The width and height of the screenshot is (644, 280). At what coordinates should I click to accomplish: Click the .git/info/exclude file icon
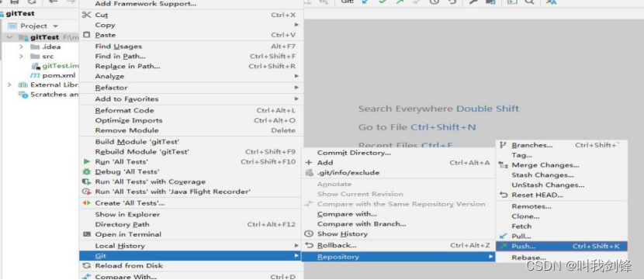point(310,172)
